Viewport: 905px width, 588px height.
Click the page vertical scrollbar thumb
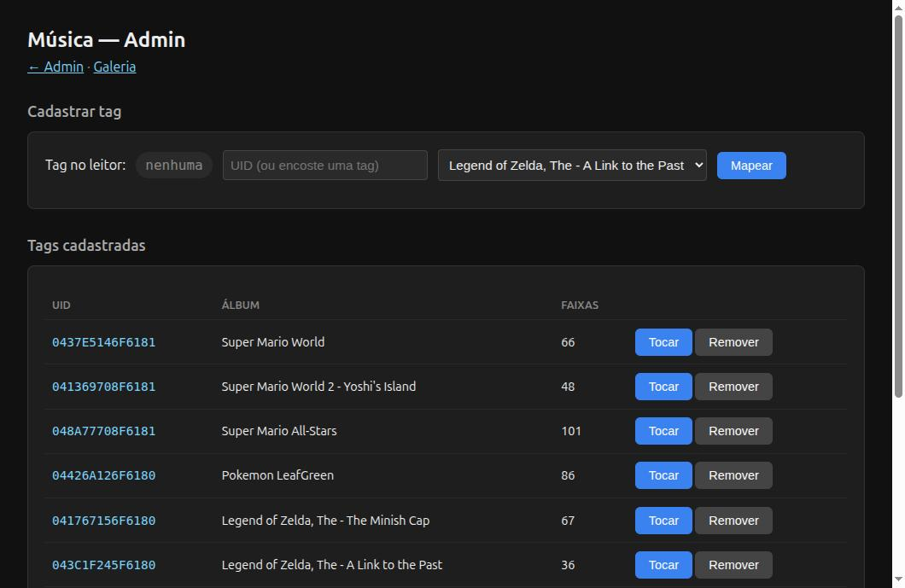tap(898, 206)
